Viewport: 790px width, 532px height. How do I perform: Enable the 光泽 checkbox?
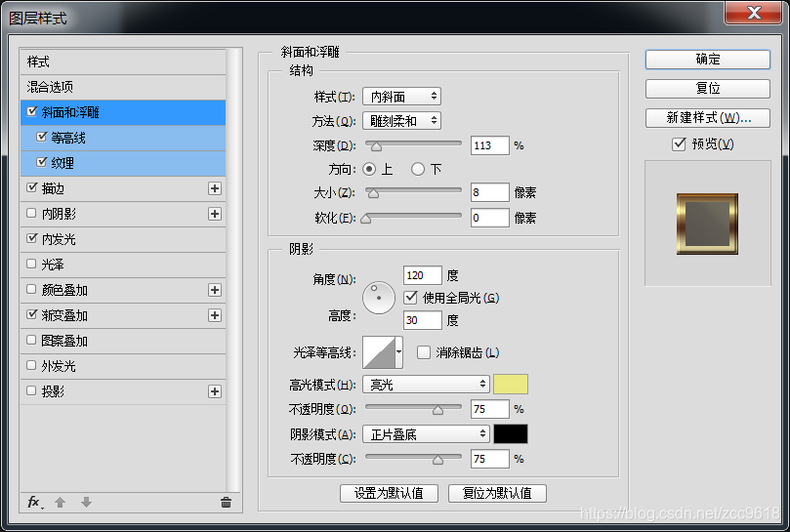point(31,264)
